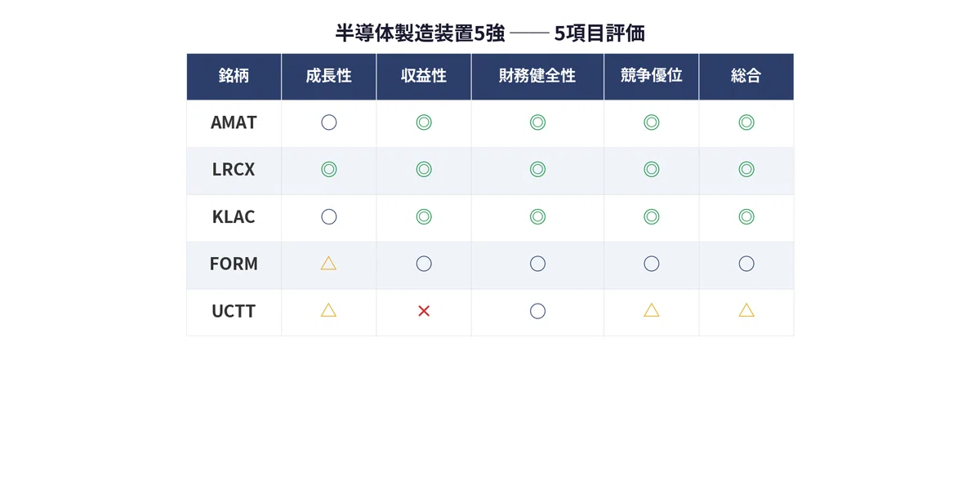Click the 財務健全性 column header
The image size is (980, 502).
(x=537, y=76)
